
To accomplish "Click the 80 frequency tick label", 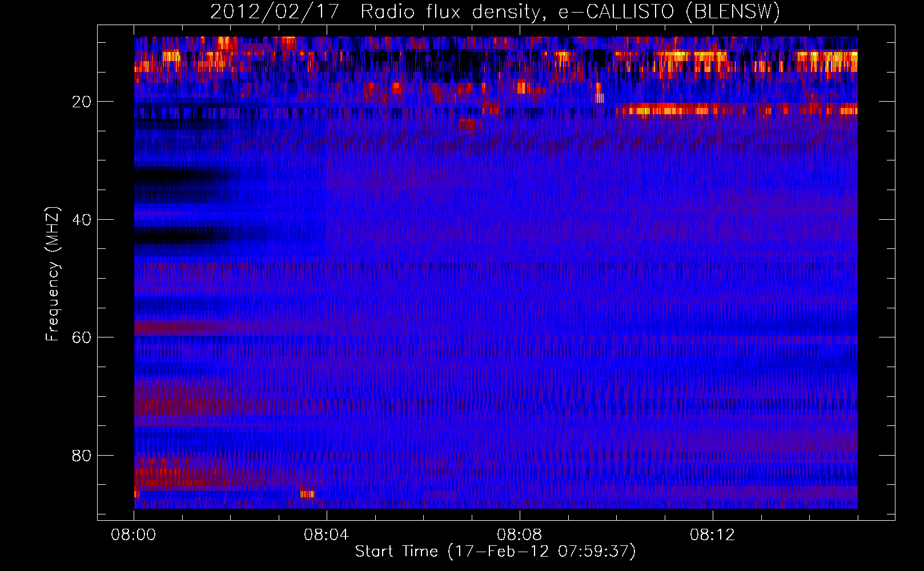I will pyautogui.click(x=82, y=456).
